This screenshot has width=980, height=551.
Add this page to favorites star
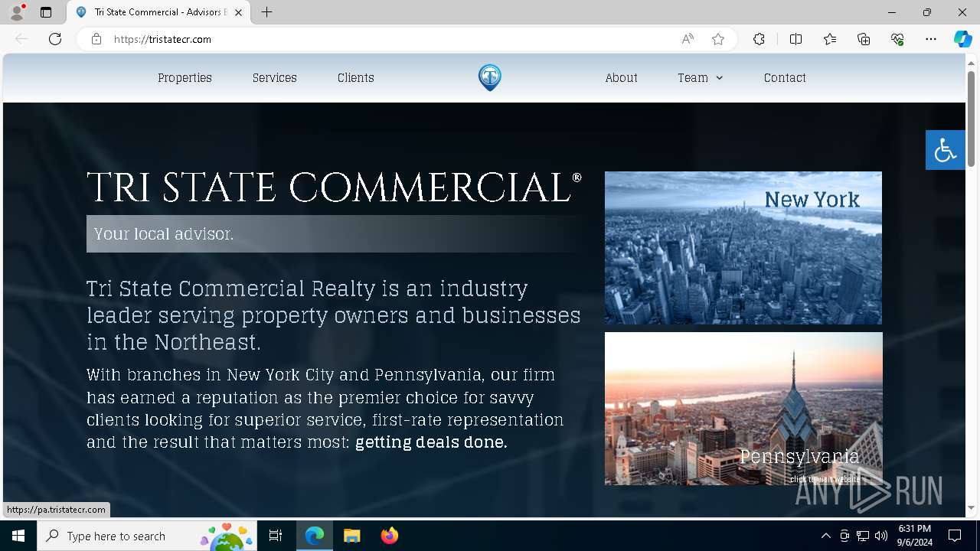718,39
